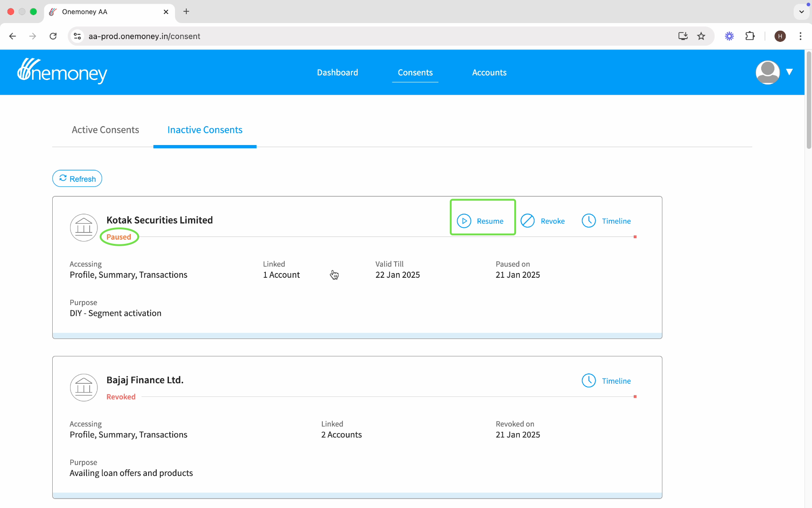
Task: Click the install app icon in address bar
Action: click(x=683, y=36)
